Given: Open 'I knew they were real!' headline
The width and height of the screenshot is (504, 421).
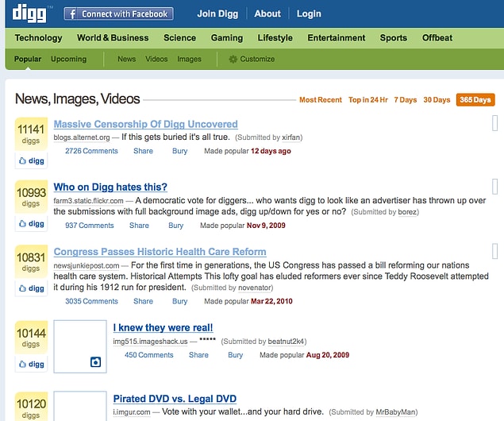Looking at the screenshot, I should pos(163,328).
